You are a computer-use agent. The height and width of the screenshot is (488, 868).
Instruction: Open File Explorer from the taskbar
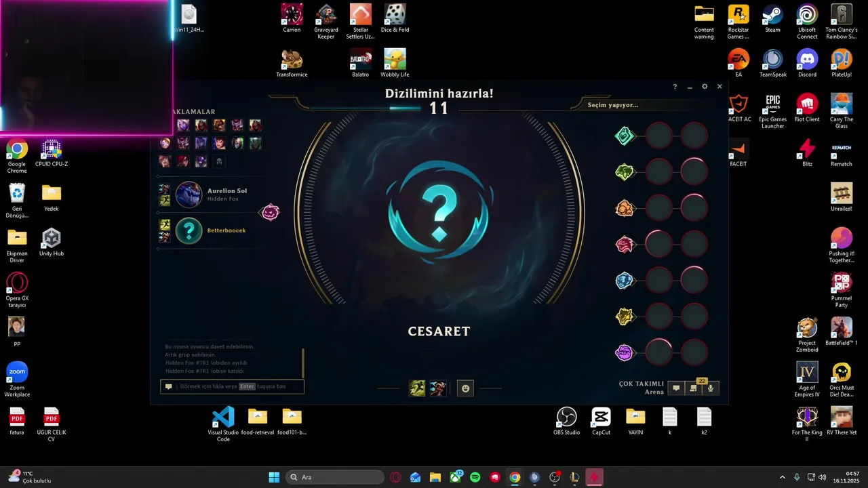coord(435,477)
